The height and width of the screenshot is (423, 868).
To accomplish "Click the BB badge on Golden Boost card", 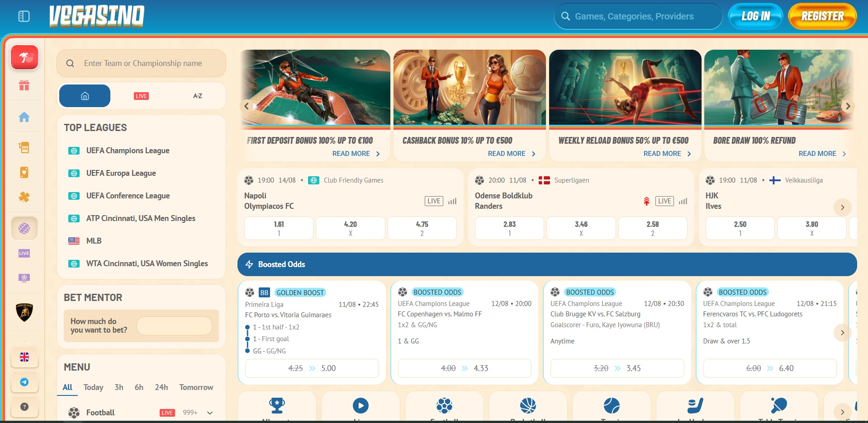I will pyautogui.click(x=264, y=292).
